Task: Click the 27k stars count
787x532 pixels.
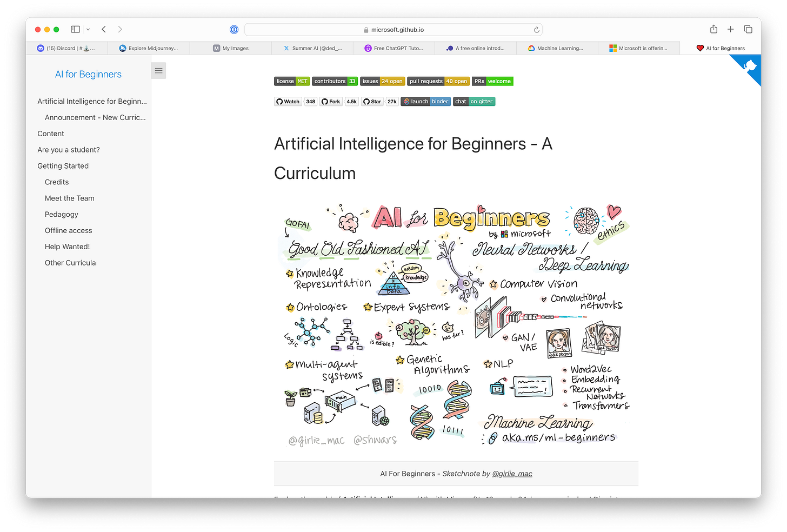Action: pos(392,102)
